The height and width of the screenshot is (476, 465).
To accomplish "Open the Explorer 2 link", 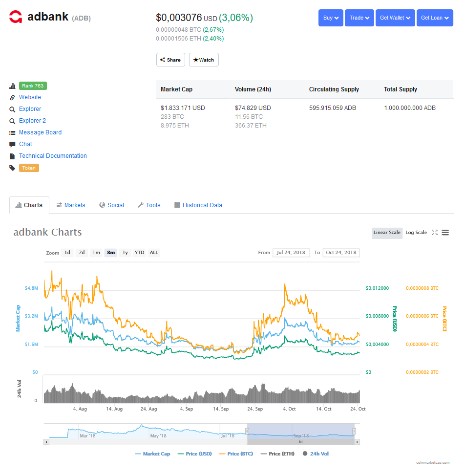I will [32, 121].
